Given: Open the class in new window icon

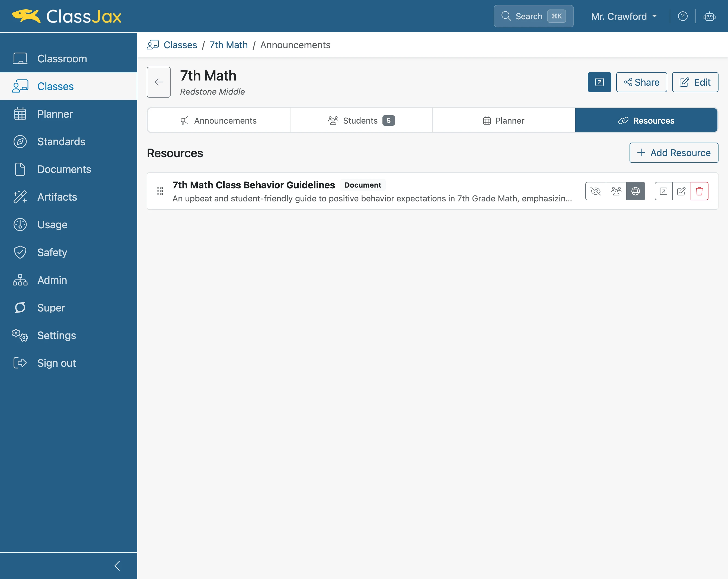Looking at the screenshot, I should [599, 82].
